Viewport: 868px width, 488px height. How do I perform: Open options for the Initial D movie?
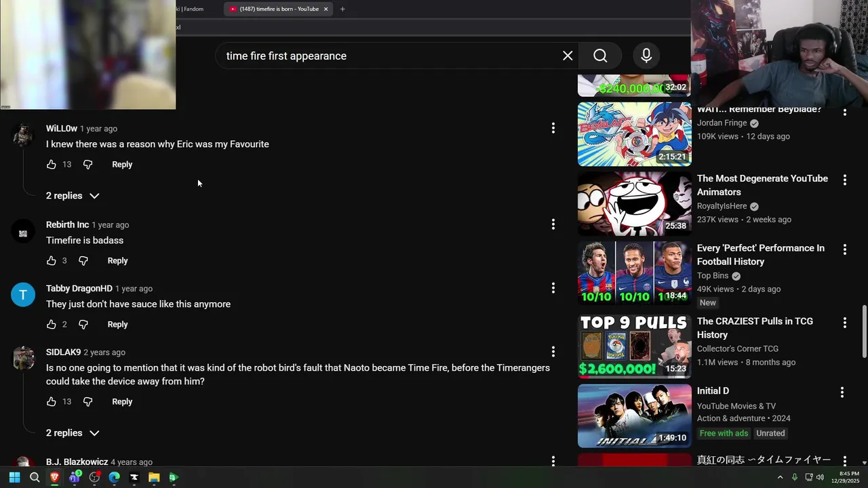pyautogui.click(x=842, y=392)
